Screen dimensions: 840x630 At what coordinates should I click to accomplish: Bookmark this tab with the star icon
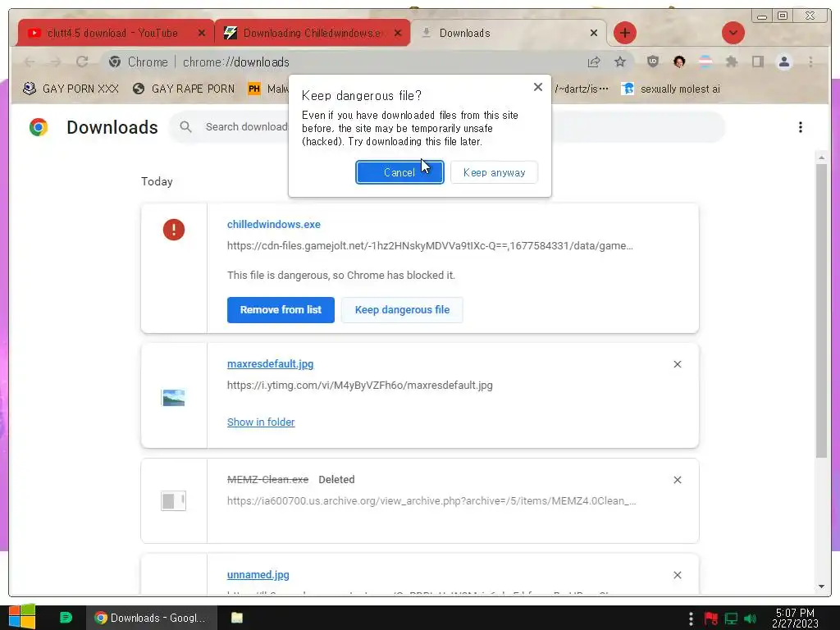620,62
